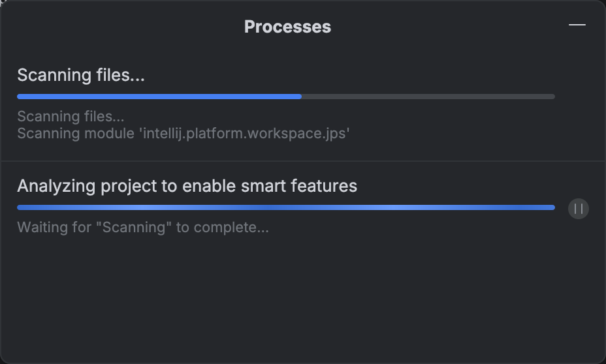Select the "Analyzing project to enable smart features" heading

(x=187, y=186)
